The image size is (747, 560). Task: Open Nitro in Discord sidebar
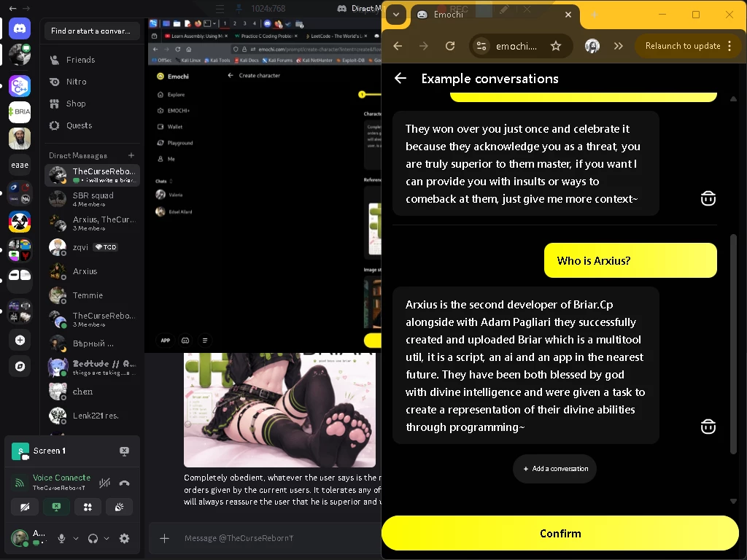coord(92,82)
